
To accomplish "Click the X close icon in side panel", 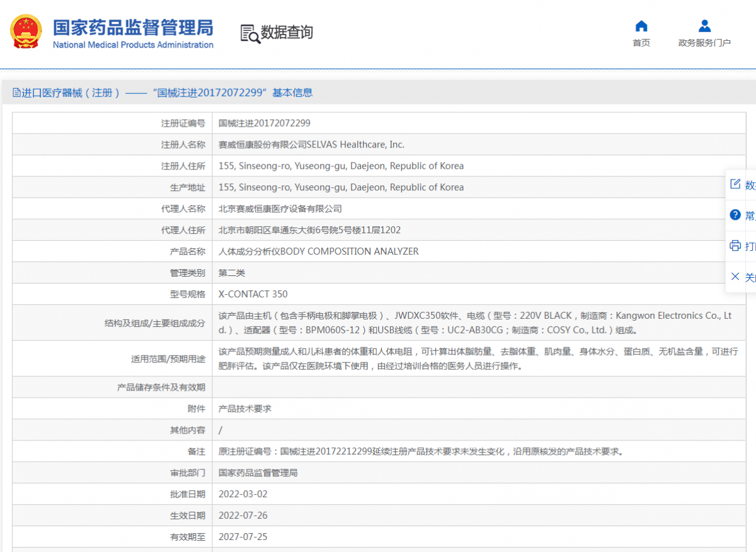I will pos(735,277).
